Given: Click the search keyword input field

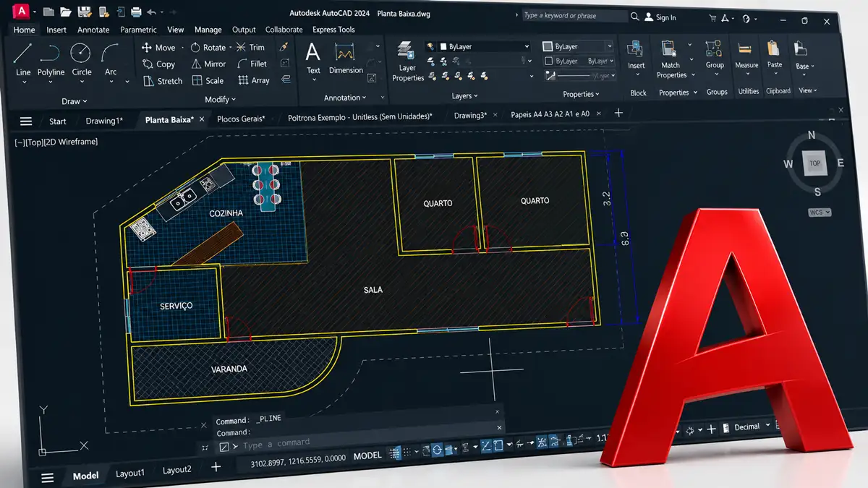Looking at the screenshot, I should (x=574, y=15).
